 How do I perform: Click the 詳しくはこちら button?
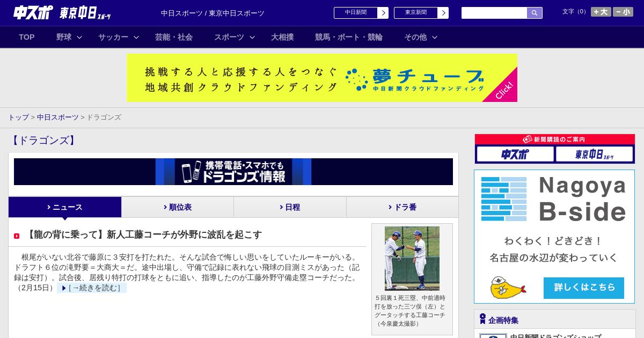[584, 288]
